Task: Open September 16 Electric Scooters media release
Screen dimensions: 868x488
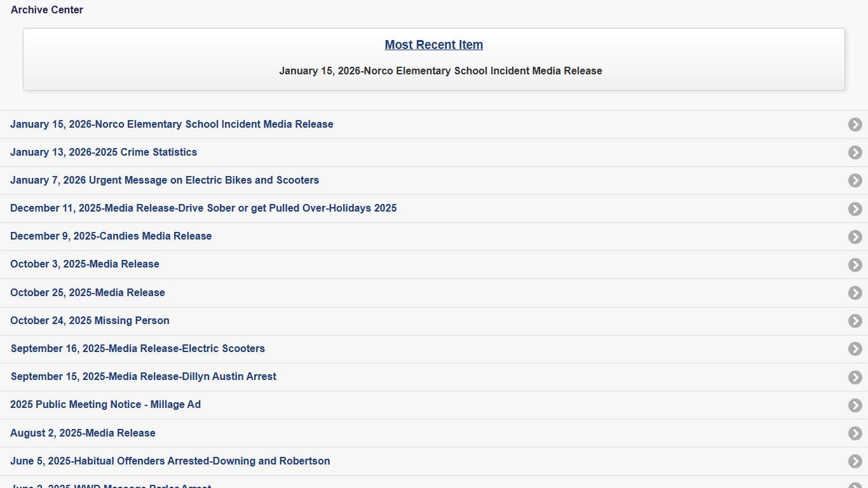Action: point(138,349)
